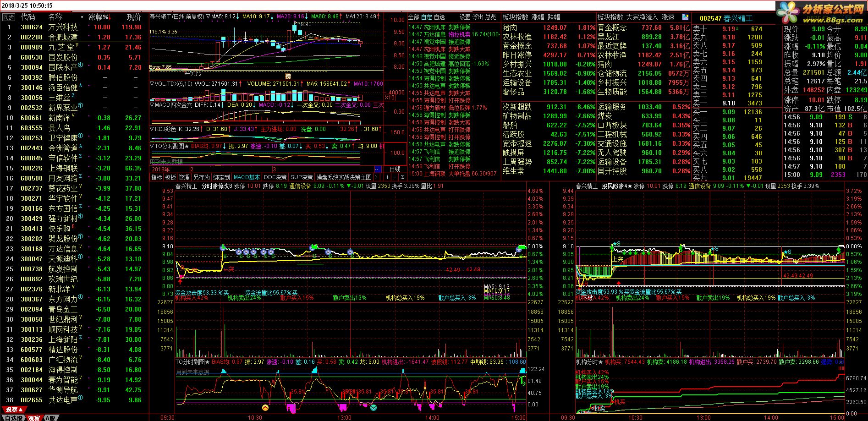Click the zoom-in plus button under the K-line chart
The width and height of the screenshot is (868, 421).
(x=387, y=177)
